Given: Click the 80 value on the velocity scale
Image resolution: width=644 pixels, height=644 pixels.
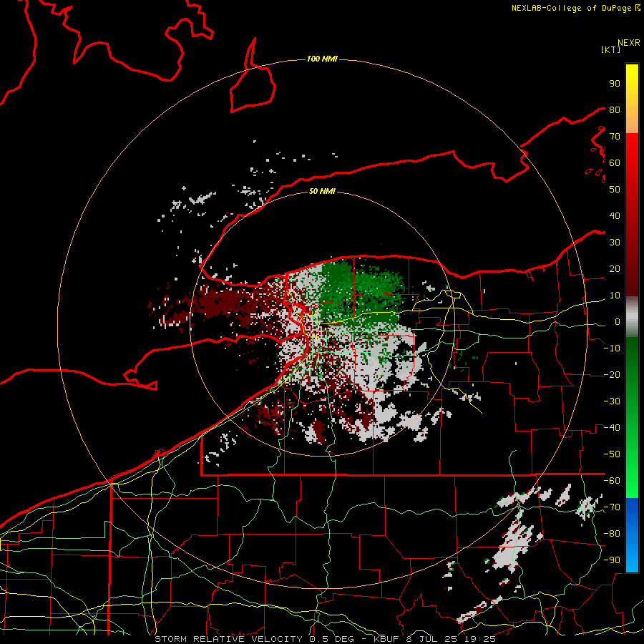Looking at the screenshot, I should point(615,110).
